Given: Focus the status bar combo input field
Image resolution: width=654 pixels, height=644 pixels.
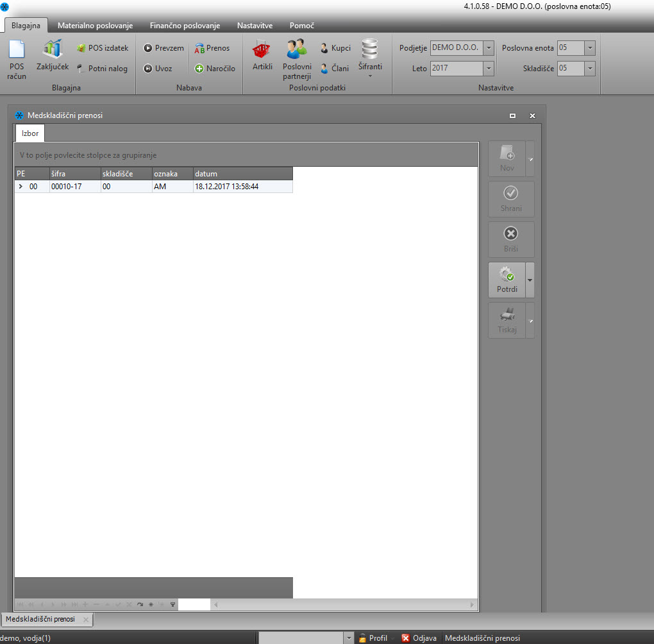Looking at the screenshot, I should pos(301,638).
